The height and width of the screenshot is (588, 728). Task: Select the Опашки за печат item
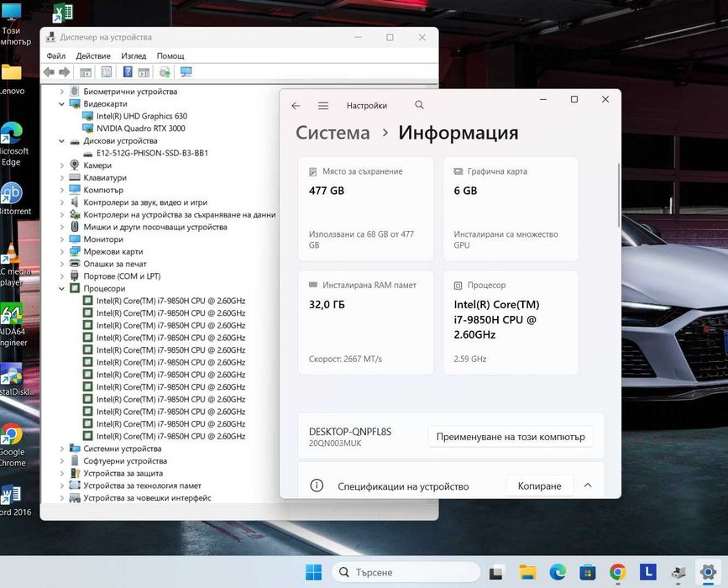[x=115, y=264]
